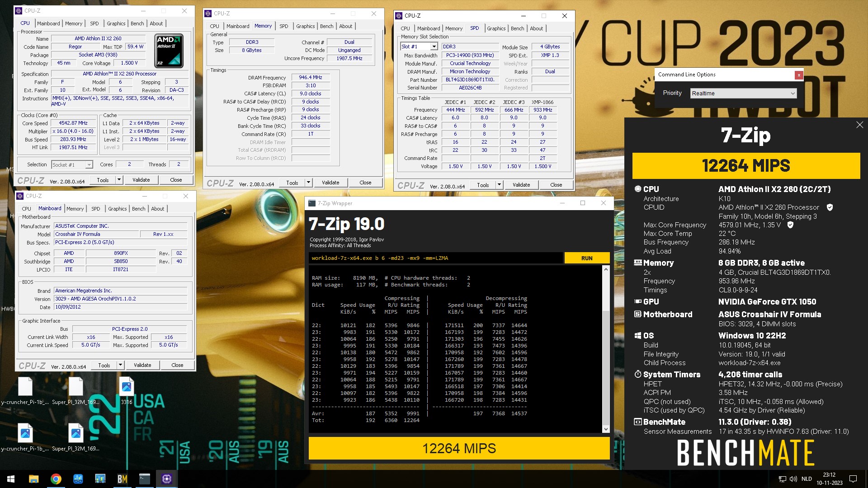
Task: Click the AMD Athlon II processor logo
Action: [x=169, y=51]
